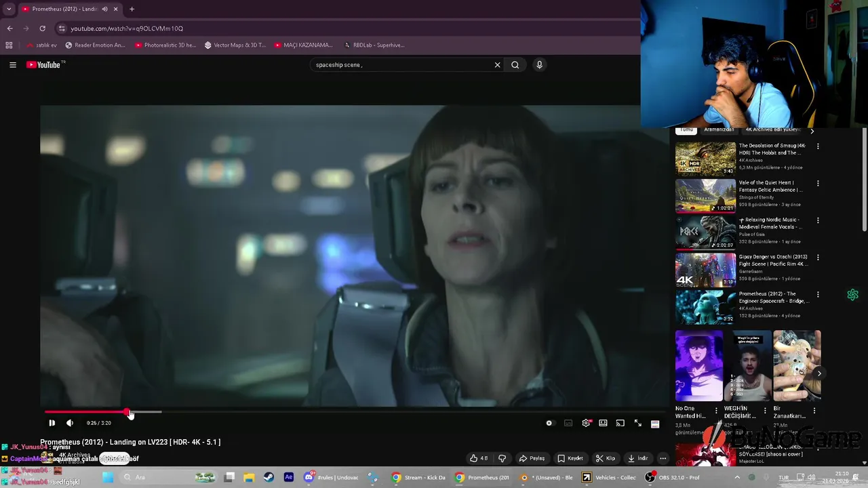The image size is (868, 488).
Task: Mute the Prometheus tab audio icon
Action: 104,9
